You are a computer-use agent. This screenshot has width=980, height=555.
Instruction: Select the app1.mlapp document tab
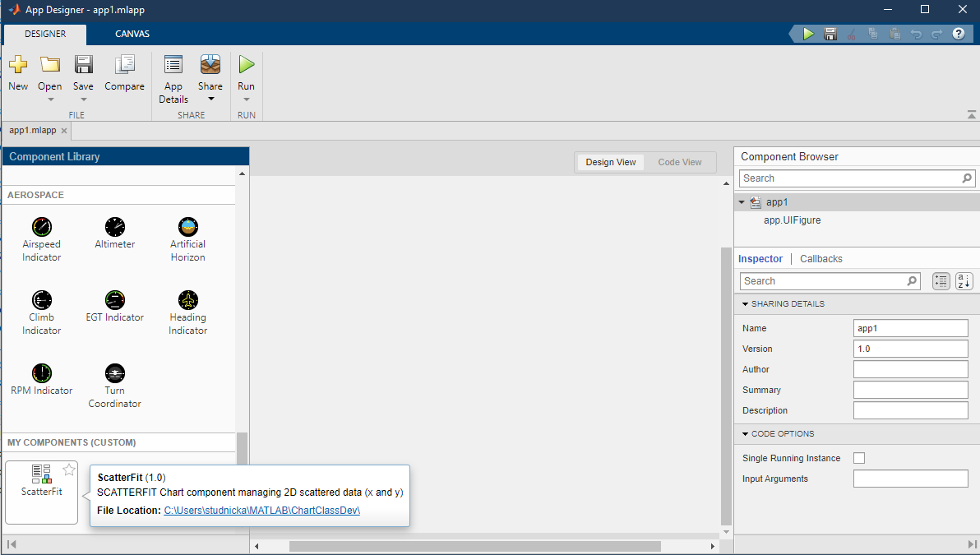pos(33,130)
